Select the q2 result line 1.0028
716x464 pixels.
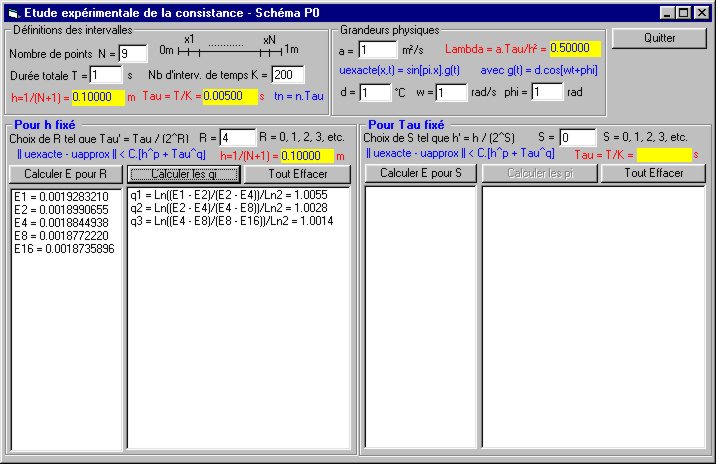click(x=229, y=208)
